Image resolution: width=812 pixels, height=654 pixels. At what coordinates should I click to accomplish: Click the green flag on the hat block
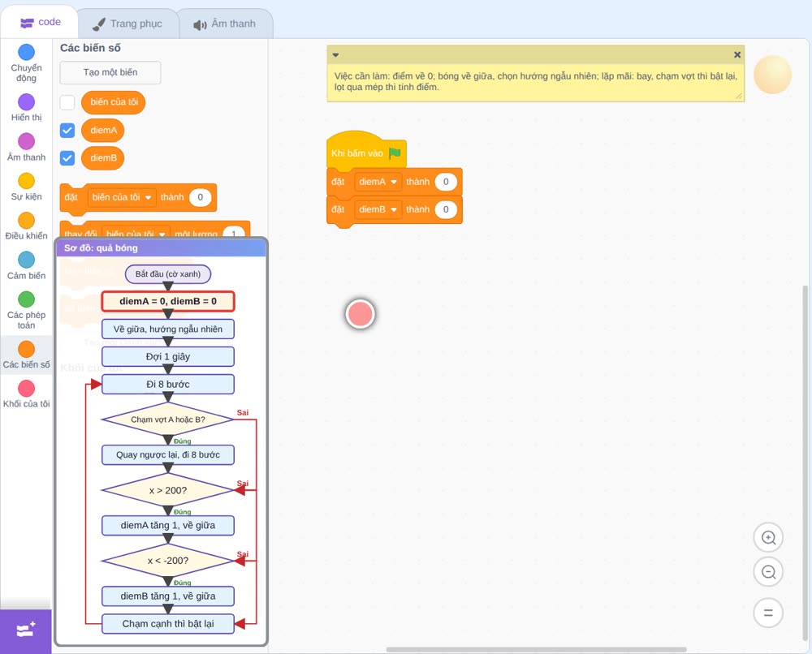point(395,153)
